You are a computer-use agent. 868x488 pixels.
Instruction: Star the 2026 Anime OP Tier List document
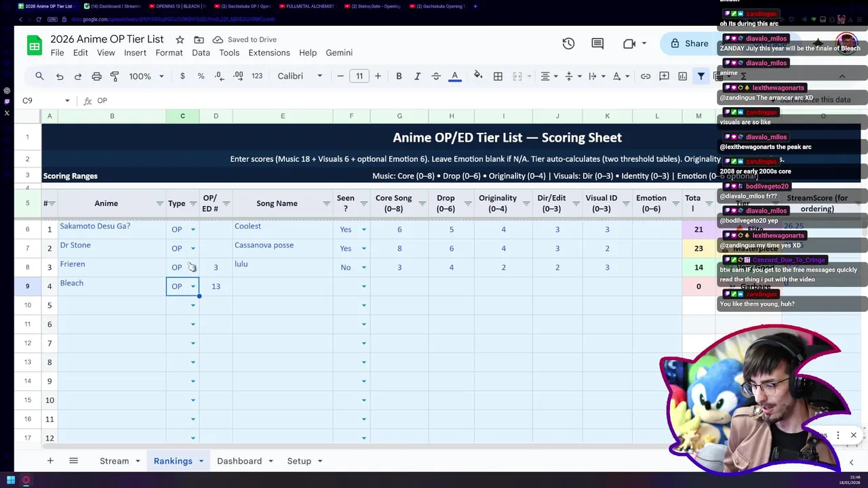pyautogui.click(x=180, y=39)
